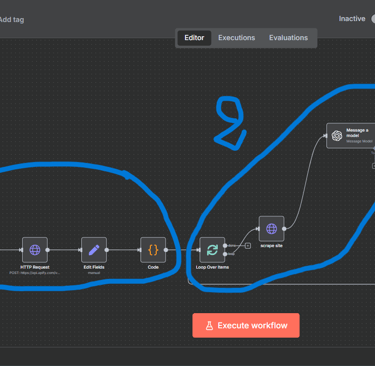Click the plus box on Loop done output
This screenshot has height=366, width=375.
click(248, 246)
